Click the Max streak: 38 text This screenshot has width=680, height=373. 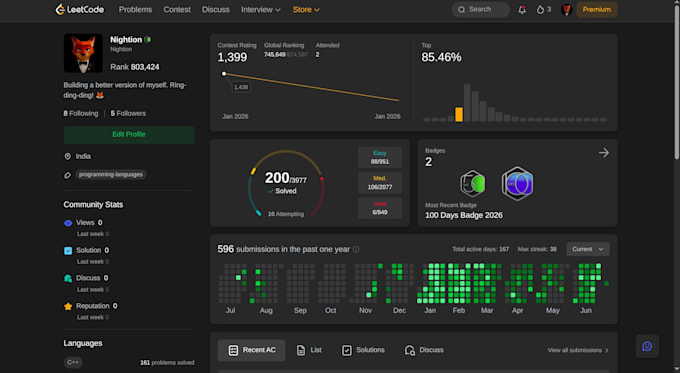pos(537,249)
